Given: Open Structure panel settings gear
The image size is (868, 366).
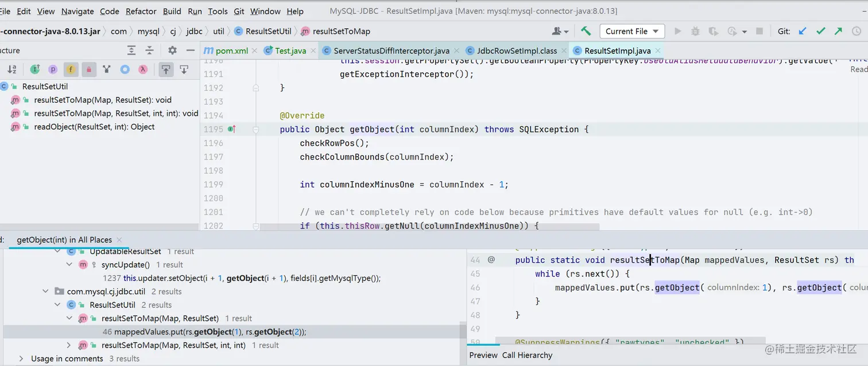Looking at the screenshot, I should coord(172,50).
